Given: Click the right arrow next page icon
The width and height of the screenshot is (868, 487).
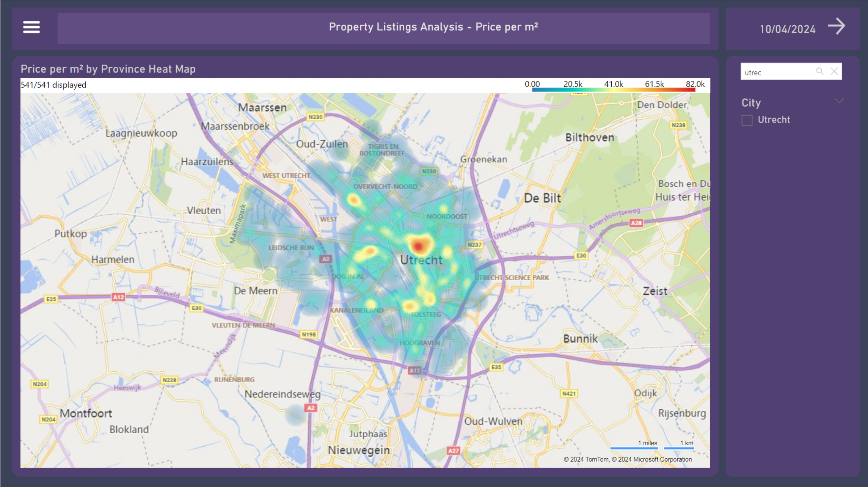Looking at the screenshot, I should click(837, 27).
